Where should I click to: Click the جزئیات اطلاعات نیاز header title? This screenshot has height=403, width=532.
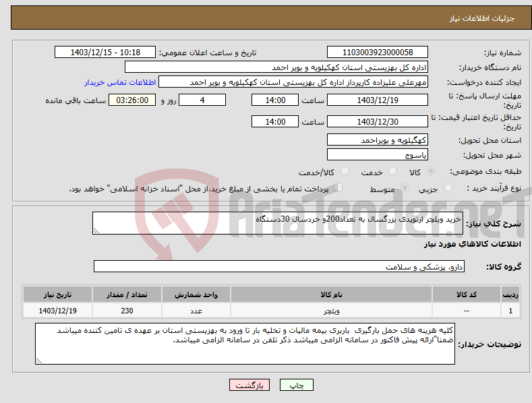point(482,18)
